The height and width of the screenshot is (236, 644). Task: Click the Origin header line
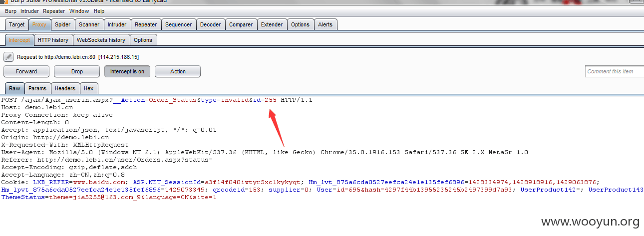tap(55, 137)
